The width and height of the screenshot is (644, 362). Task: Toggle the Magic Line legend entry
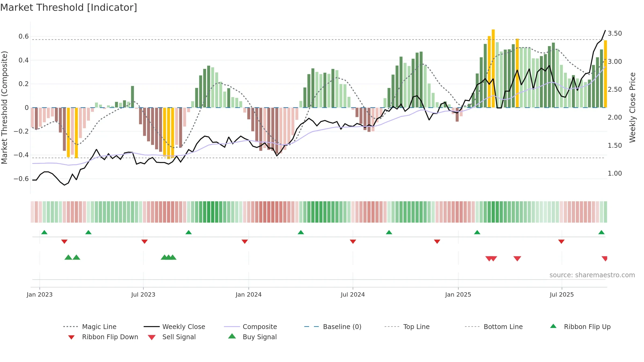click(90, 327)
